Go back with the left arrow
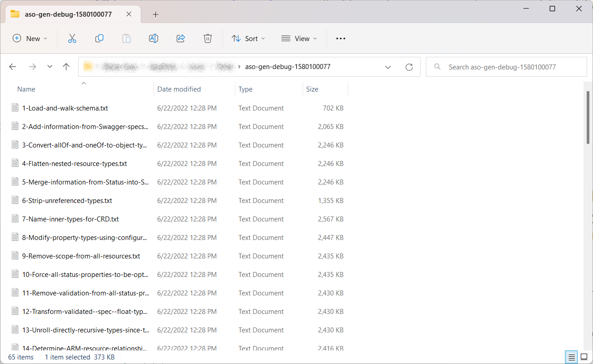Viewport: 593px width, 364px height. [x=13, y=67]
